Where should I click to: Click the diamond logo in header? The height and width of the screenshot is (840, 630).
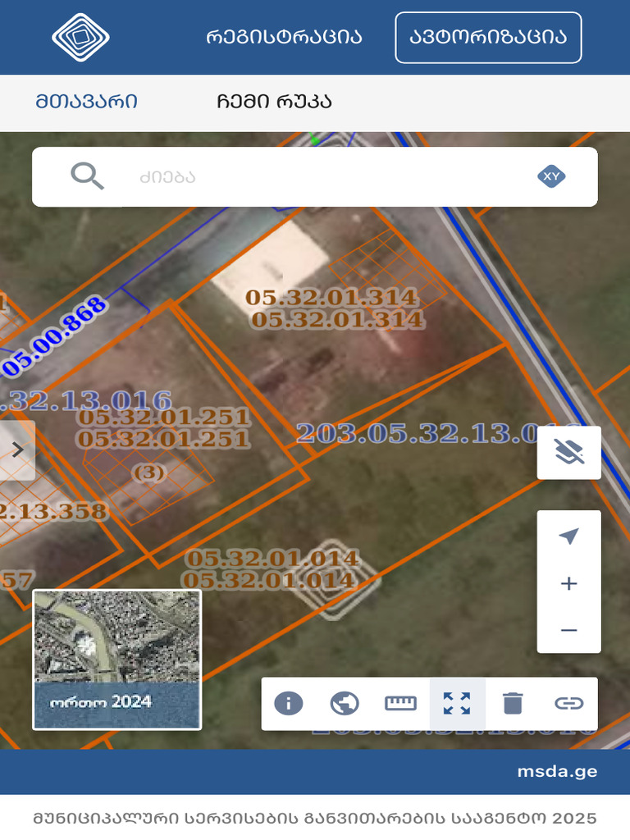point(80,37)
